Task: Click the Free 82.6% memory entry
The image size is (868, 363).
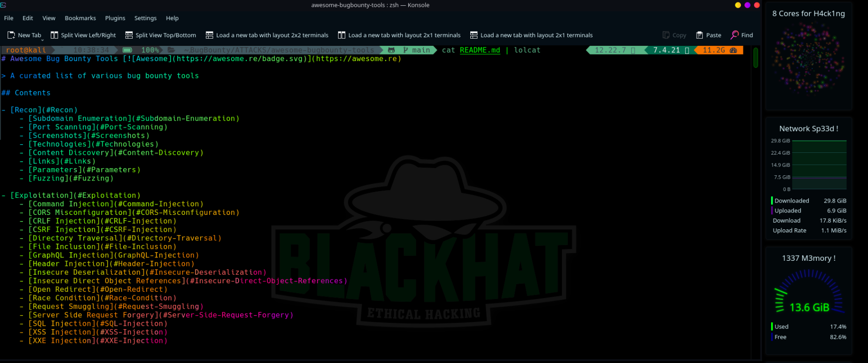Action: tap(809, 337)
